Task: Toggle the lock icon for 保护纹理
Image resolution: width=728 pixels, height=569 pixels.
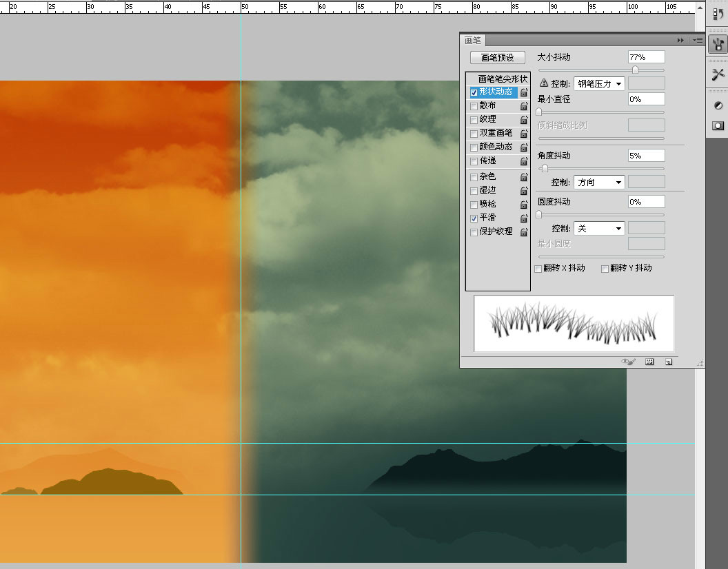Action: pos(524,231)
